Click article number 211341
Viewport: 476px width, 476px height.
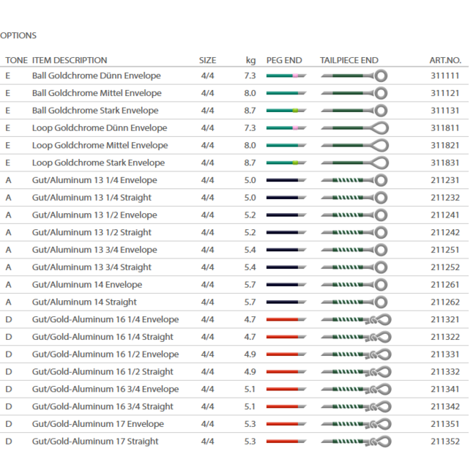pos(445,389)
